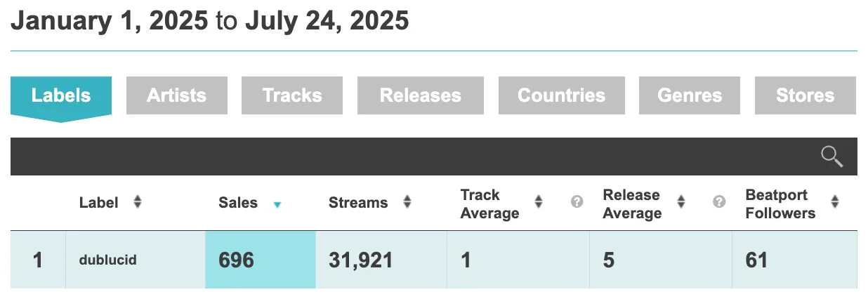Select the Releases tab
Screen dimensions: 868x299
tap(421, 95)
